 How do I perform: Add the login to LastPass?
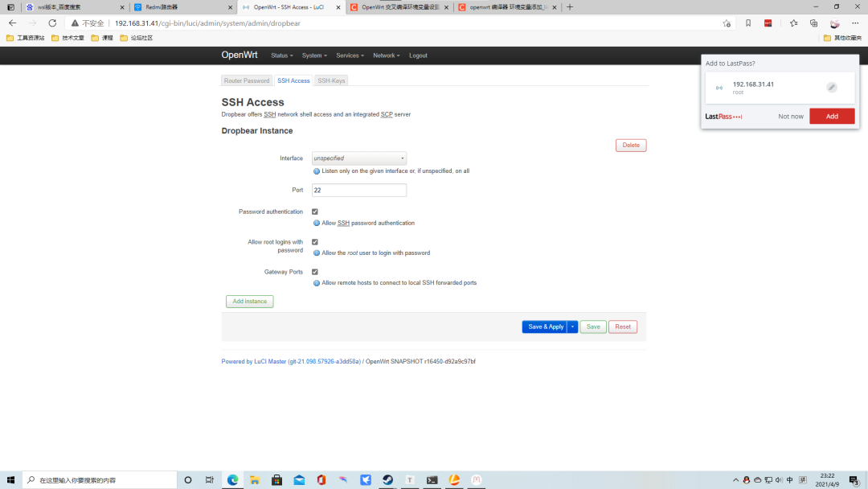coord(832,117)
